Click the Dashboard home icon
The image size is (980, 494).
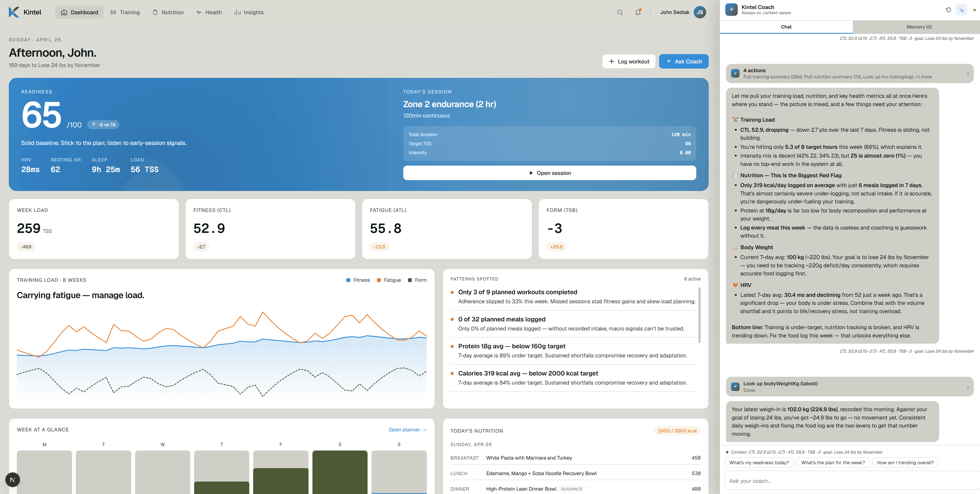coord(64,12)
